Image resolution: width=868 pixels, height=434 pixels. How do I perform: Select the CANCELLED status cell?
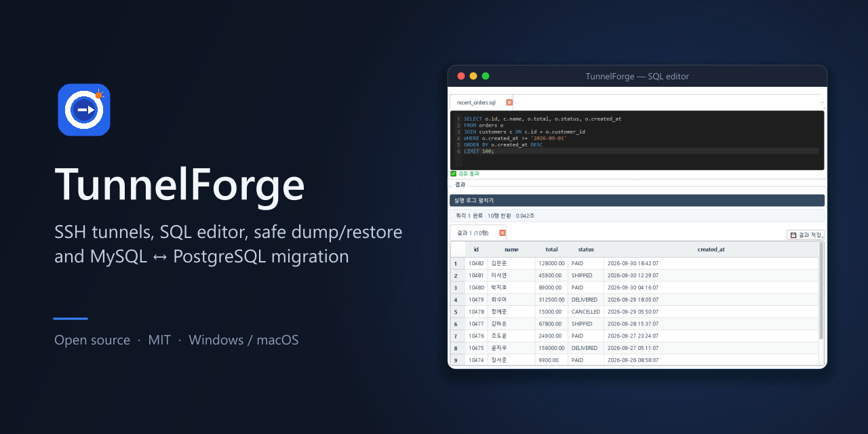coord(586,312)
